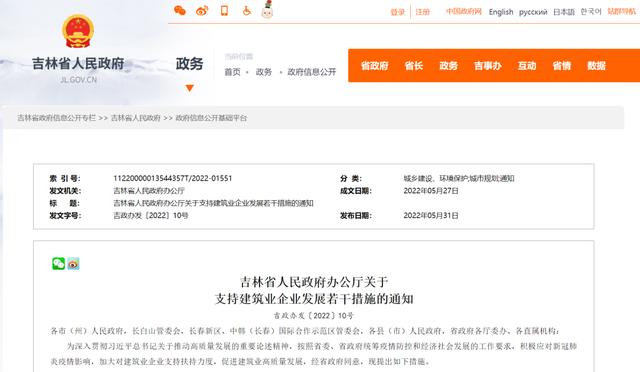
Task: Select index number 11220000013544357T/2022-01551
Action: click(x=173, y=178)
